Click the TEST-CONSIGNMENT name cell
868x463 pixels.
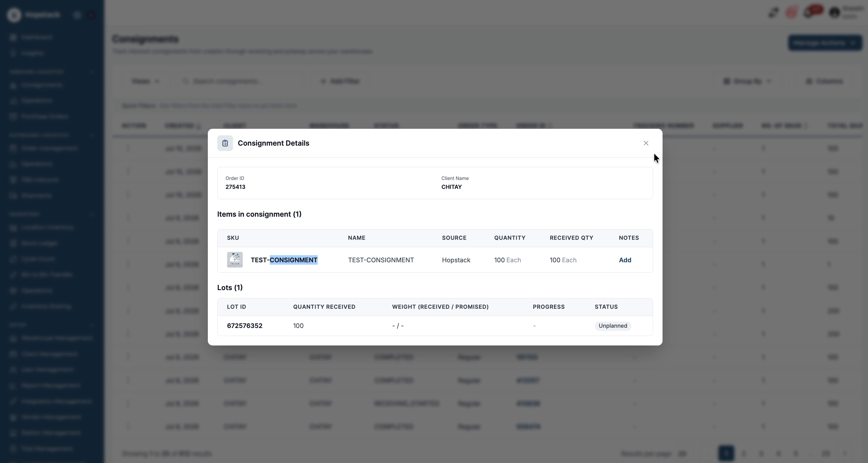click(381, 260)
